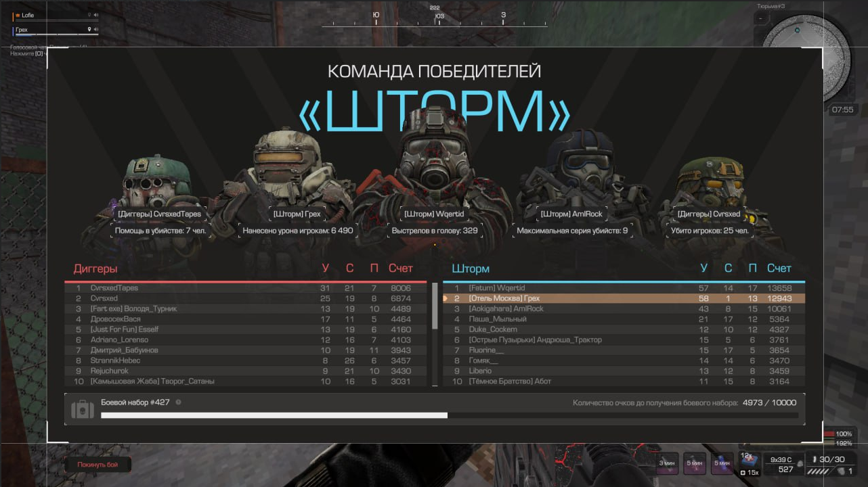Select player Дмитрий_Бабуинов
The width and height of the screenshot is (868, 487).
246,350
